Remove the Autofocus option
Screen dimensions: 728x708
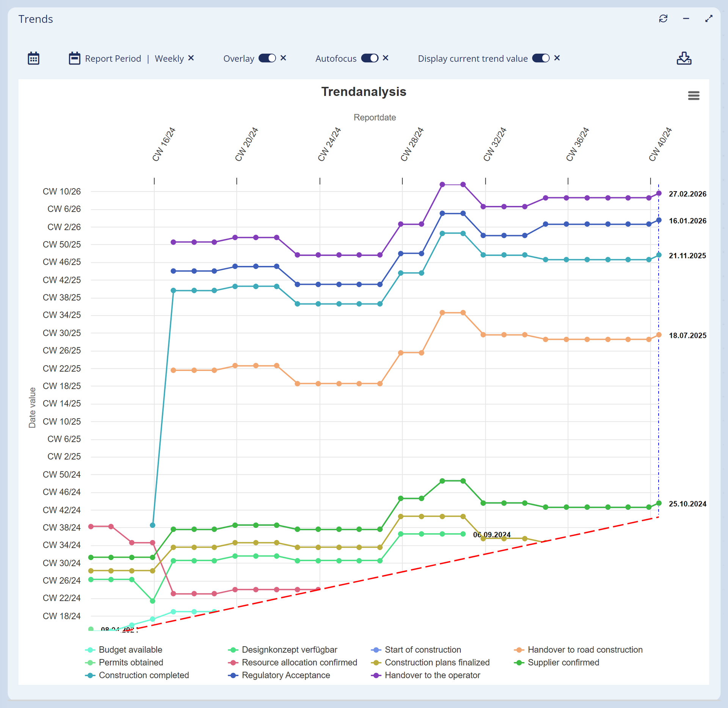click(x=386, y=58)
